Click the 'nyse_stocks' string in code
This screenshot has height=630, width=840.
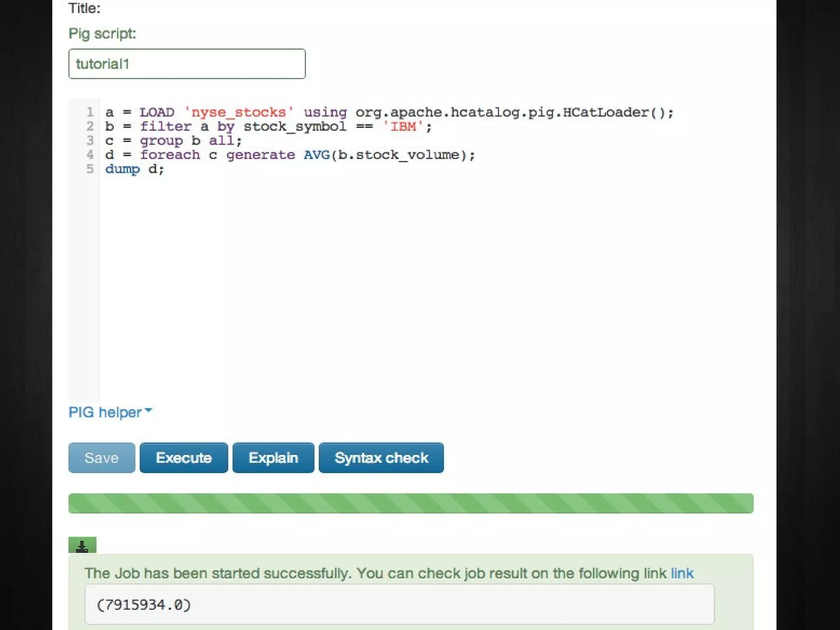click(238, 112)
